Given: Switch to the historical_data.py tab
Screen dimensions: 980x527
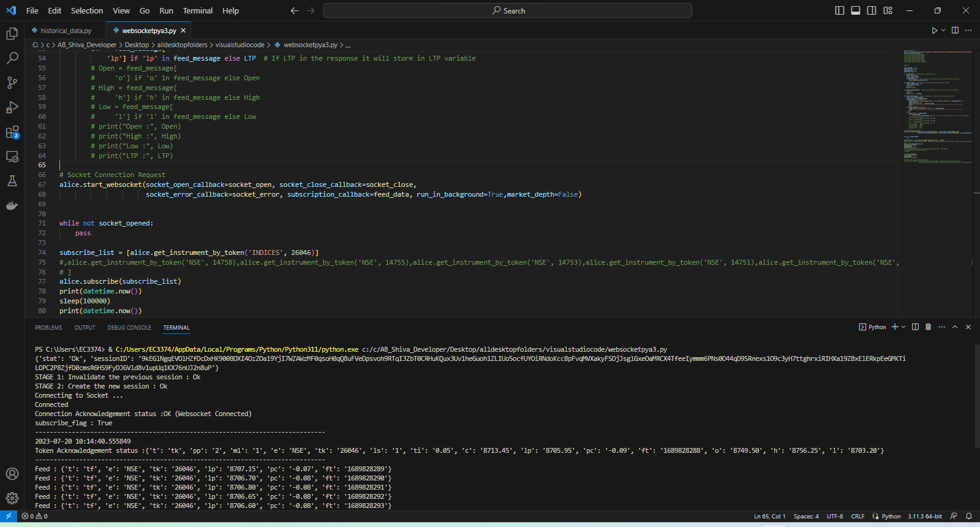Looking at the screenshot, I should point(66,31).
